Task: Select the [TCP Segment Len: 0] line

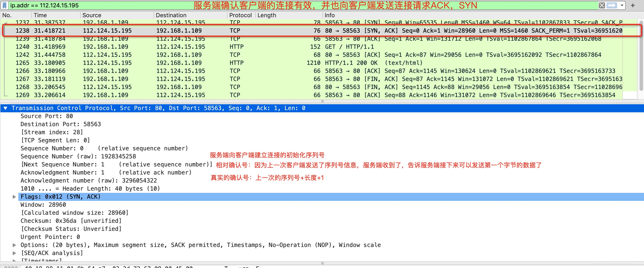Action: point(55,140)
